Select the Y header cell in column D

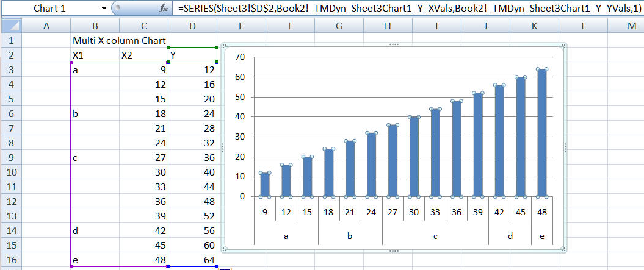[192, 55]
